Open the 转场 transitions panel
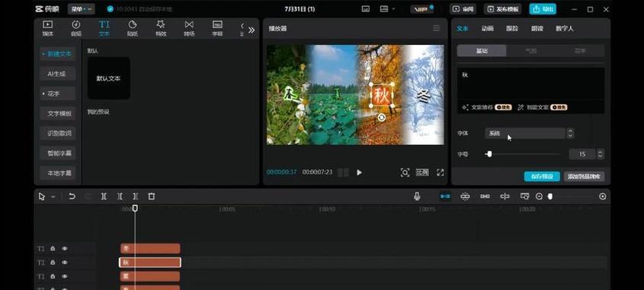Image resolution: width=644 pixels, height=290 pixels. pos(189,28)
